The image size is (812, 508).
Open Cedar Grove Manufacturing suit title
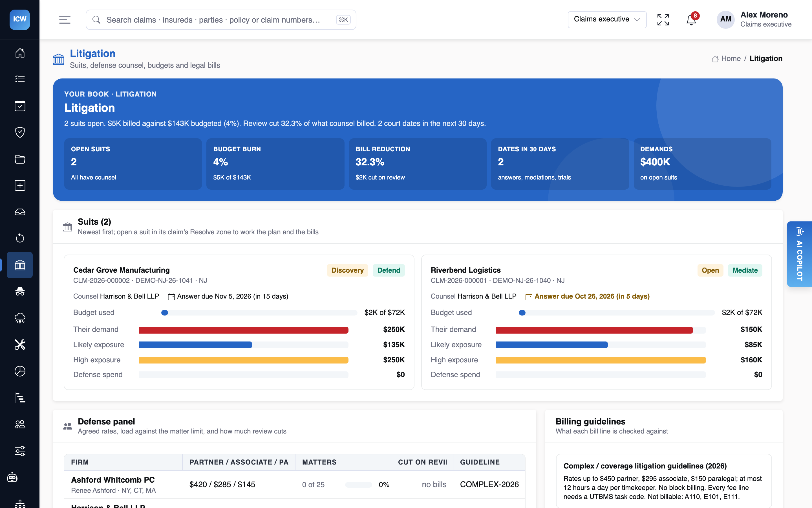pyautogui.click(x=122, y=270)
